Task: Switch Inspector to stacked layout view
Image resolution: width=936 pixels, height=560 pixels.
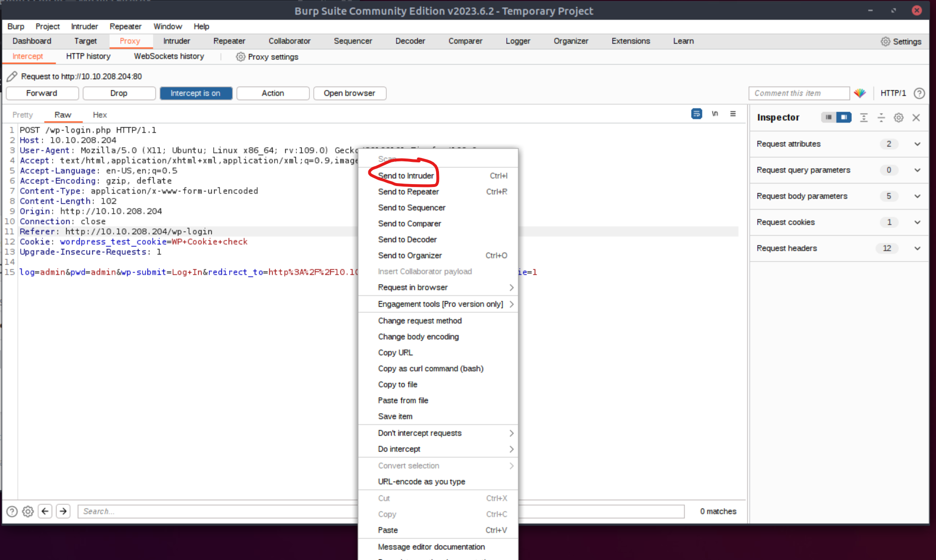Action: 829,117
